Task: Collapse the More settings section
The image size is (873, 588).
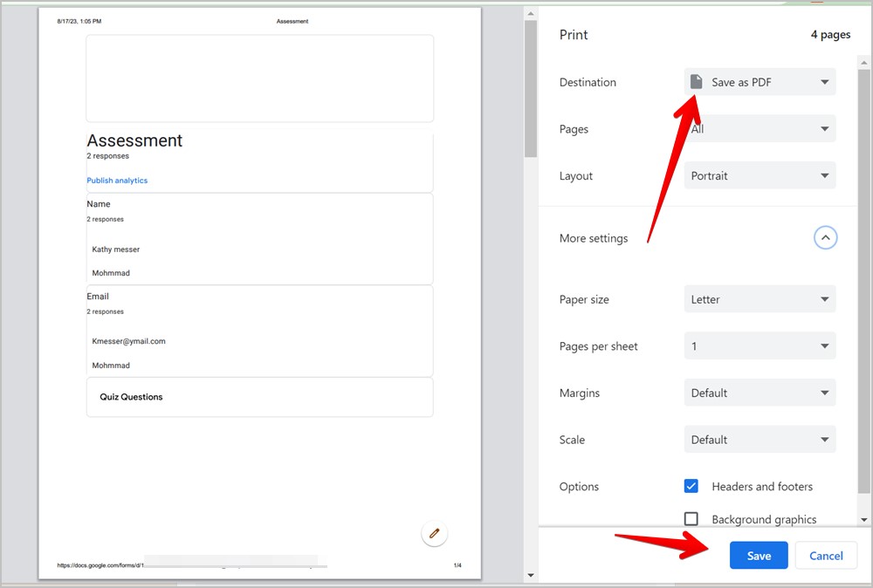Action: 825,238
